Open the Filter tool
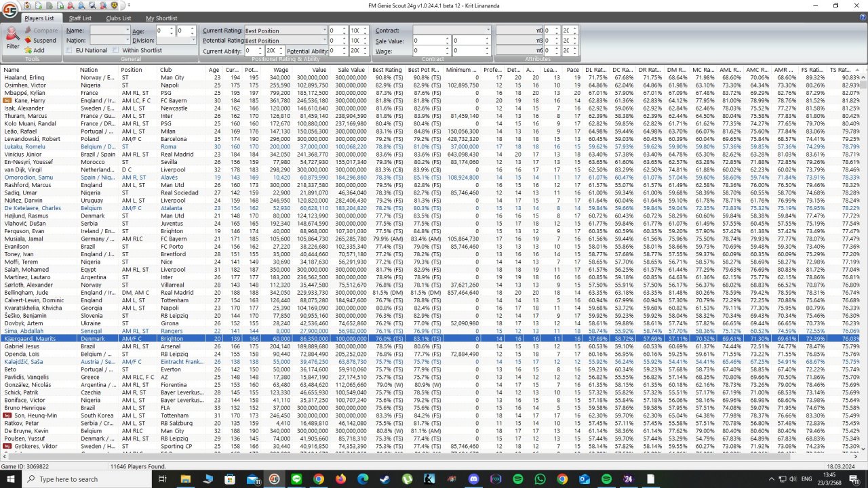Image resolution: width=868 pixels, height=488 pixels. tap(13, 39)
